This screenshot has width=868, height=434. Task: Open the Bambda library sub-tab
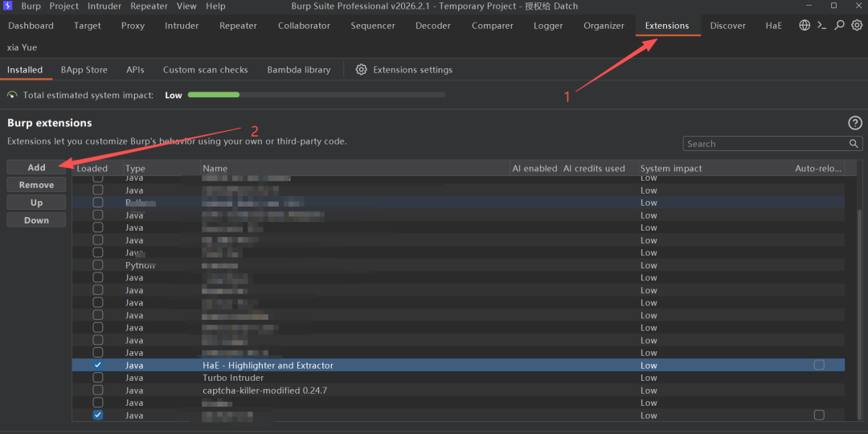click(299, 70)
